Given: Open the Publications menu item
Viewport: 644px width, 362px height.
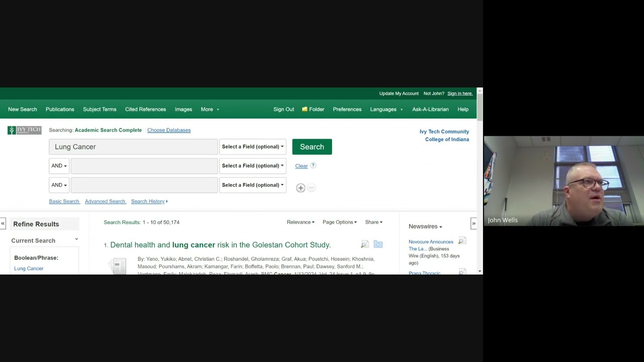Looking at the screenshot, I should click(60, 109).
